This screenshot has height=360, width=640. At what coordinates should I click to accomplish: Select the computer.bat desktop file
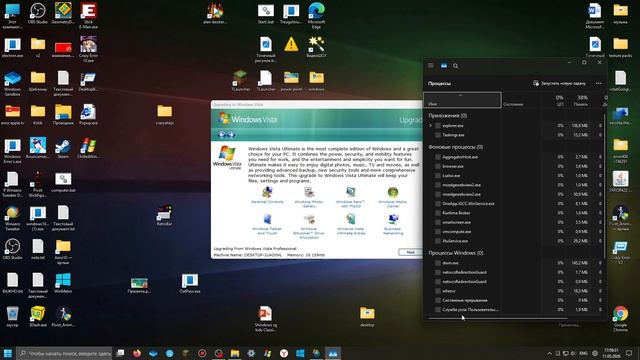[63, 182]
